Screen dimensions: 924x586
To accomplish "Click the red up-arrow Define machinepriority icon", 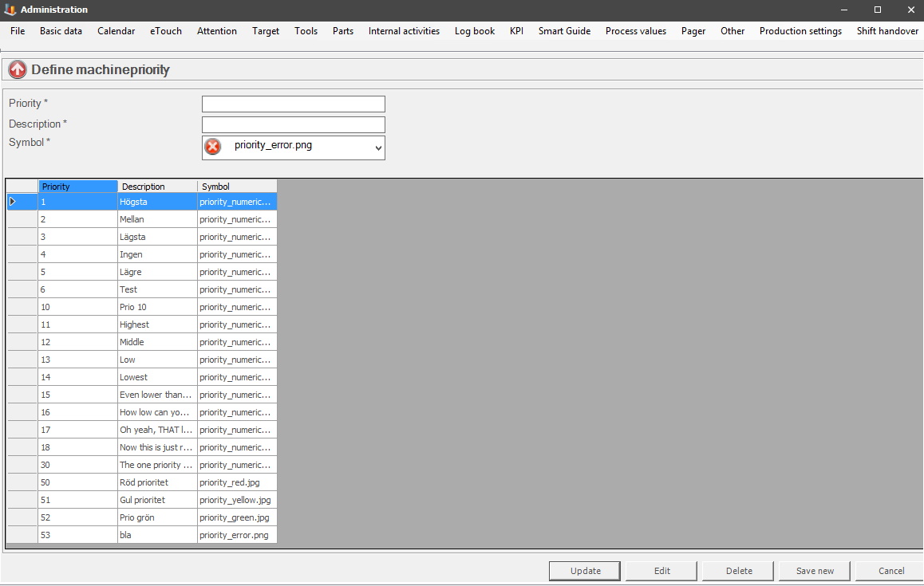I will coord(18,70).
